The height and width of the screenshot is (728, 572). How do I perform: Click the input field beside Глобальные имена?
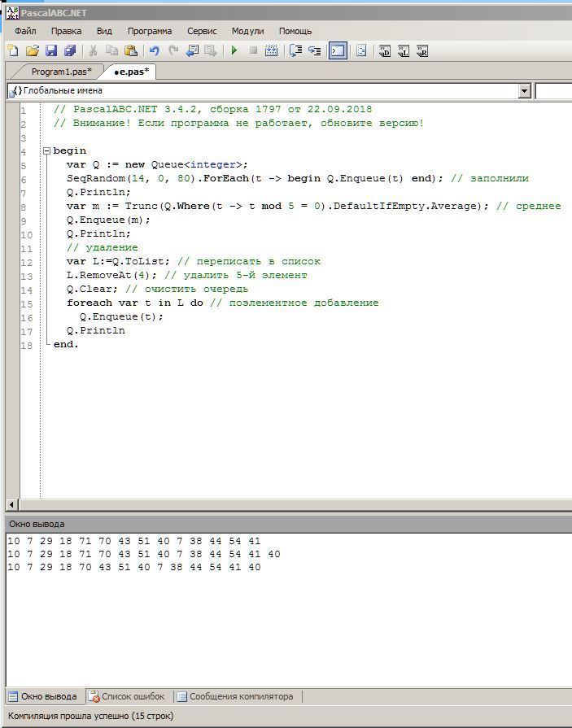(x=553, y=91)
